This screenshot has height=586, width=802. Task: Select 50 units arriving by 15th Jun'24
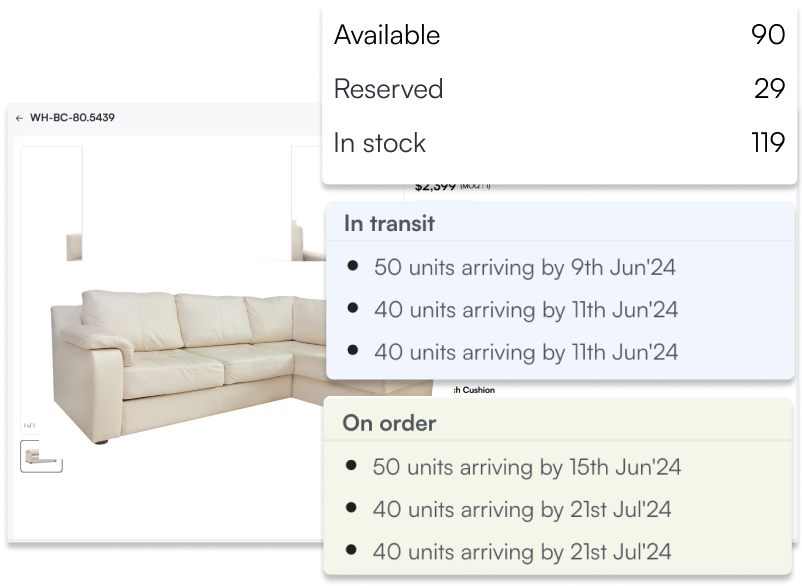coord(526,467)
